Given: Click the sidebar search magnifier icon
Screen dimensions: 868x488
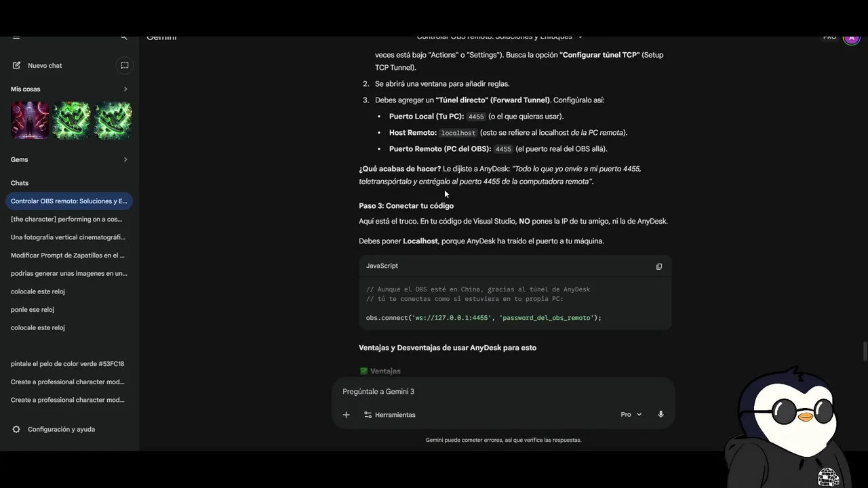Looking at the screenshot, I should [x=123, y=37].
